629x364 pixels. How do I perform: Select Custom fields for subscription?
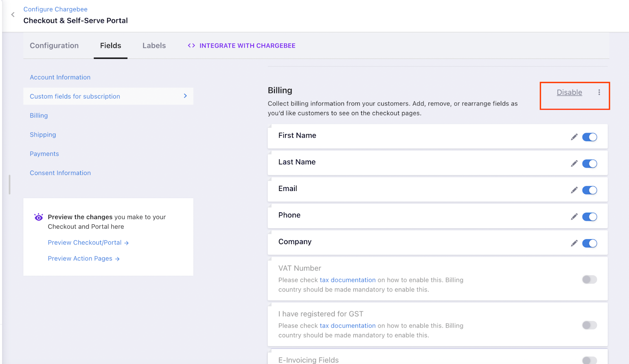tap(75, 96)
